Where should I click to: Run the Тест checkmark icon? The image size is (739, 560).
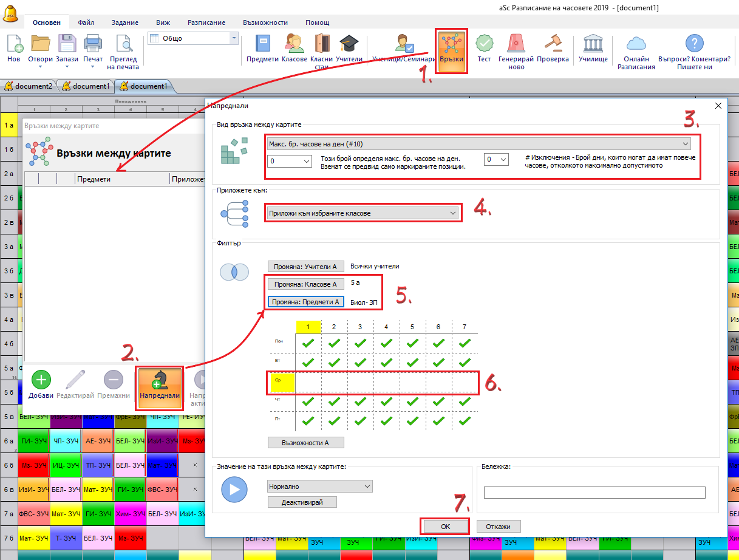484,45
